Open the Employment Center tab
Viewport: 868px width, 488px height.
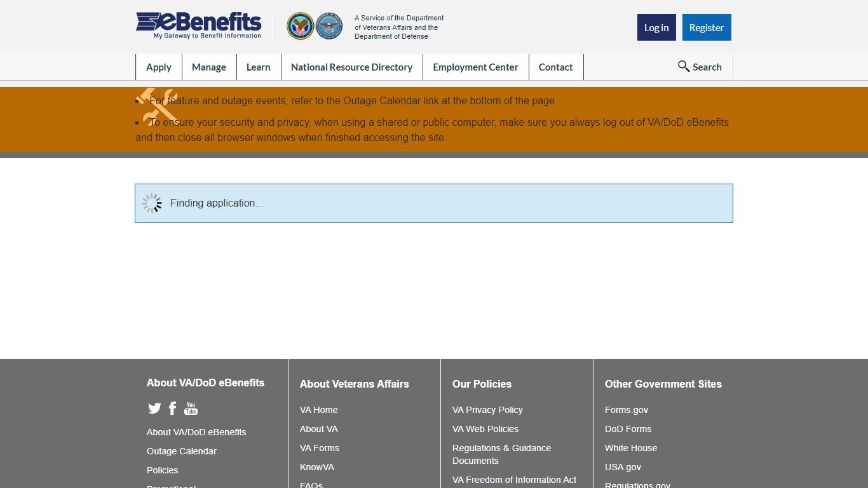point(476,67)
